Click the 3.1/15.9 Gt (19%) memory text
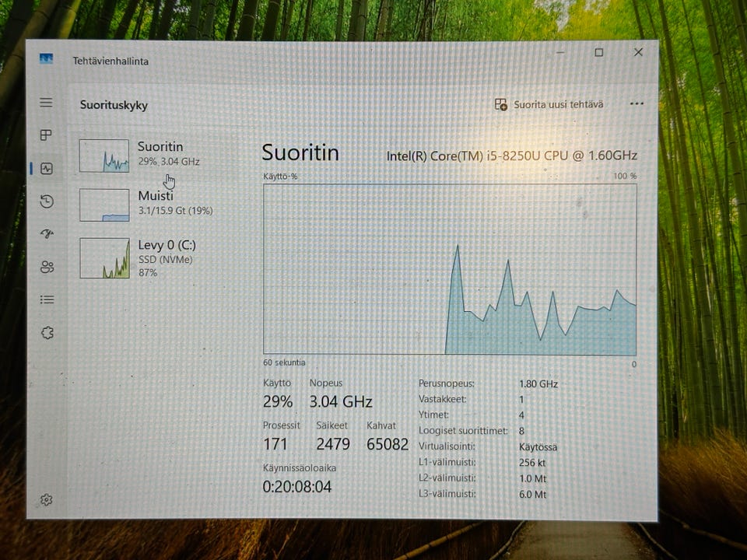The height and width of the screenshot is (560, 747). click(x=175, y=211)
